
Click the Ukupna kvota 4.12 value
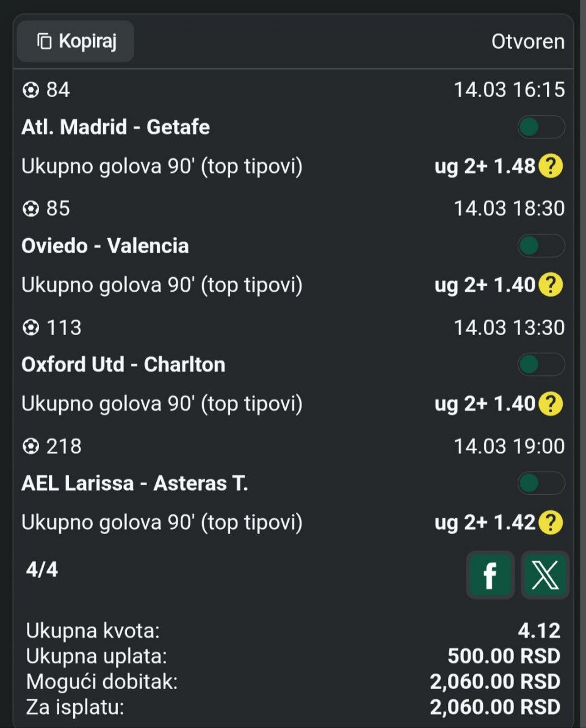point(539,630)
